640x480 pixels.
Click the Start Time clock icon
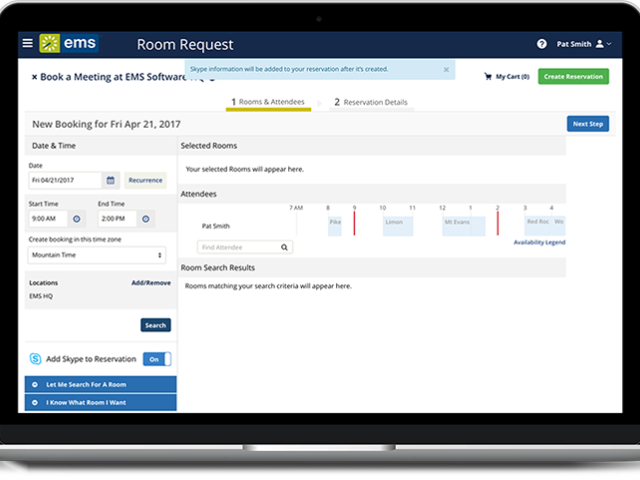click(78, 218)
